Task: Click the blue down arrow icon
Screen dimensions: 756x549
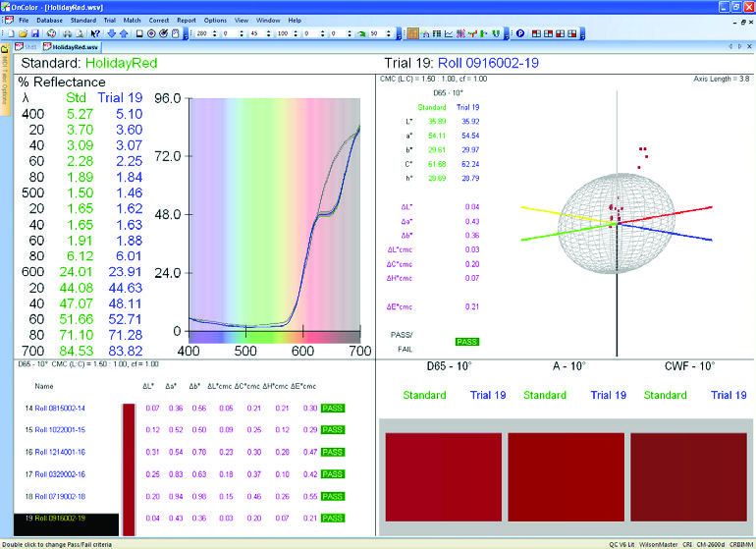Action: click(111, 33)
